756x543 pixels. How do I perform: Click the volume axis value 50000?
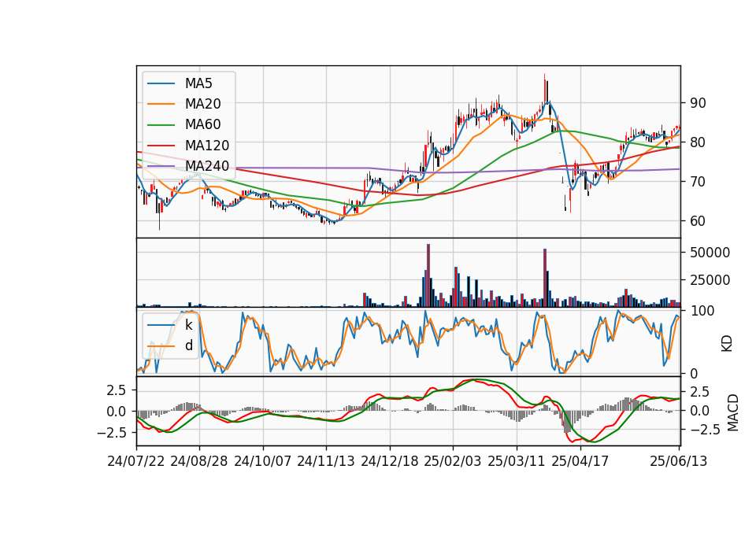coord(710,253)
